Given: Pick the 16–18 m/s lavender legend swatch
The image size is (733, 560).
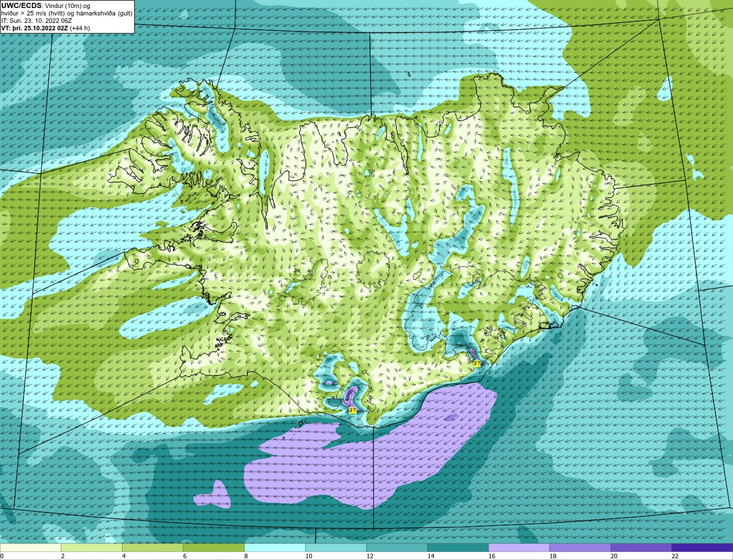Looking at the screenshot, I should coord(519,548).
